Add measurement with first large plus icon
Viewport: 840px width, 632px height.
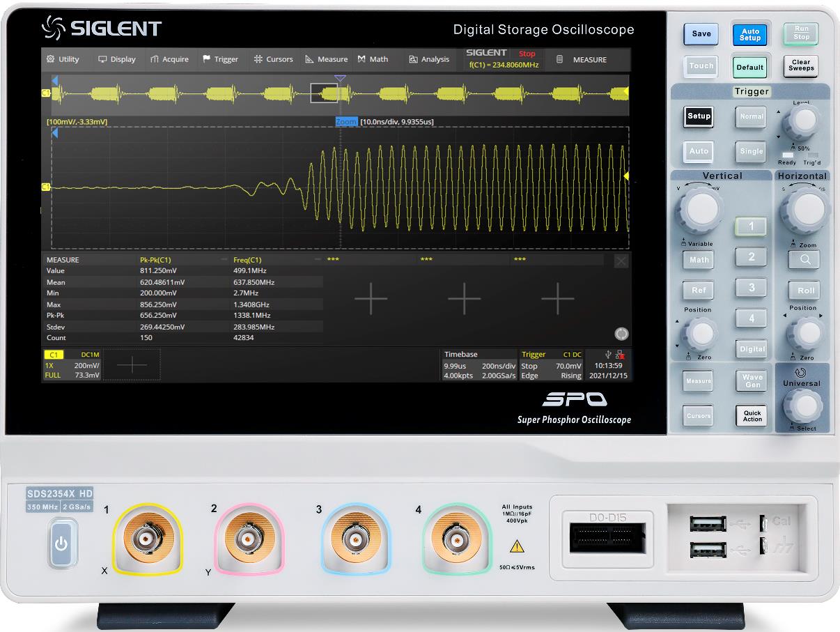coord(371,299)
